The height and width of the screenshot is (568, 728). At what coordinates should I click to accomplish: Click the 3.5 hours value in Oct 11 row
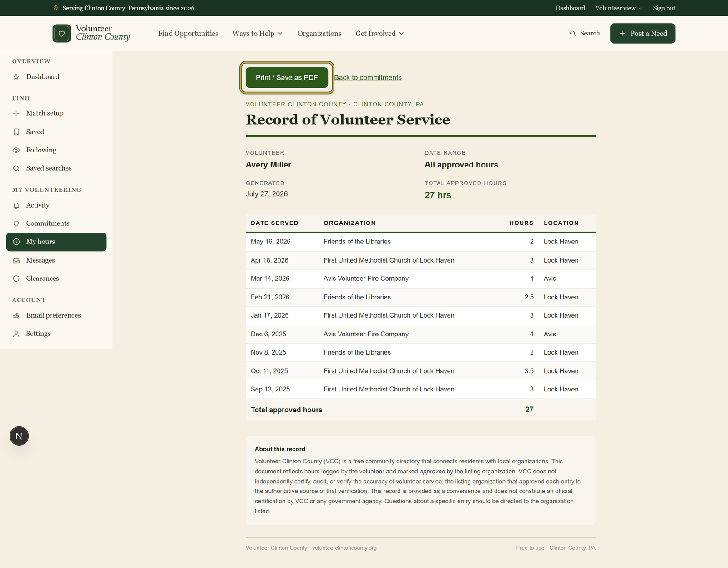click(529, 371)
